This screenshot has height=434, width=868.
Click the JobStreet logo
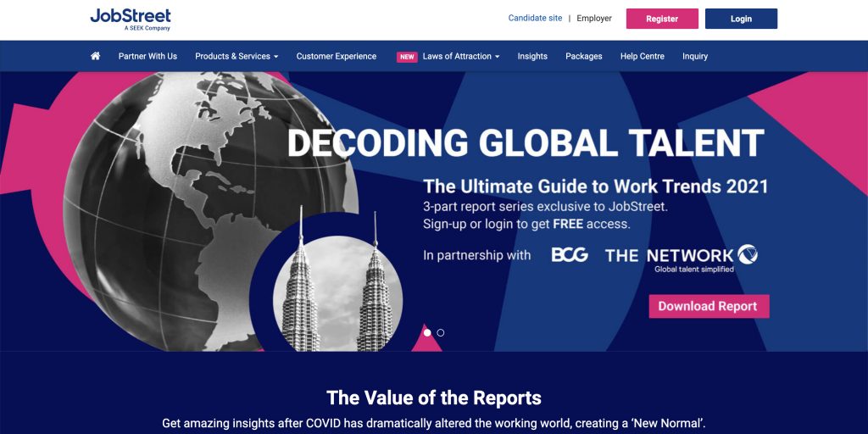[x=131, y=19]
